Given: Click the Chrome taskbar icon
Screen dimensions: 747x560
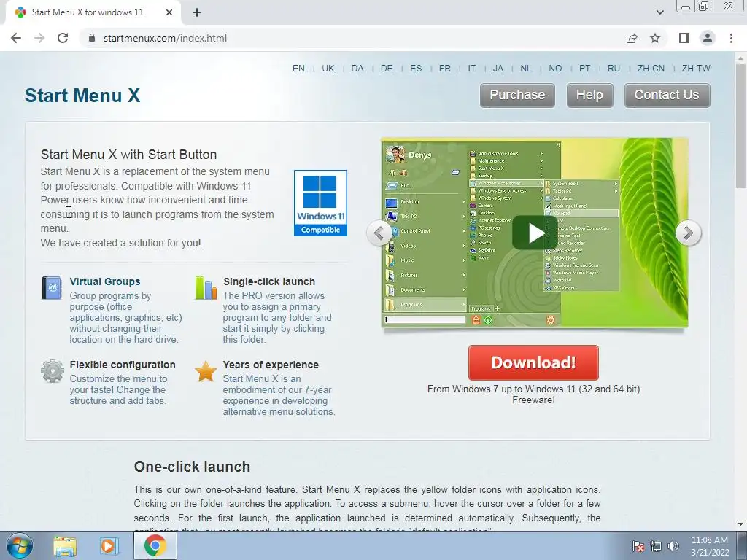Looking at the screenshot, I should (x=155, y=545).
